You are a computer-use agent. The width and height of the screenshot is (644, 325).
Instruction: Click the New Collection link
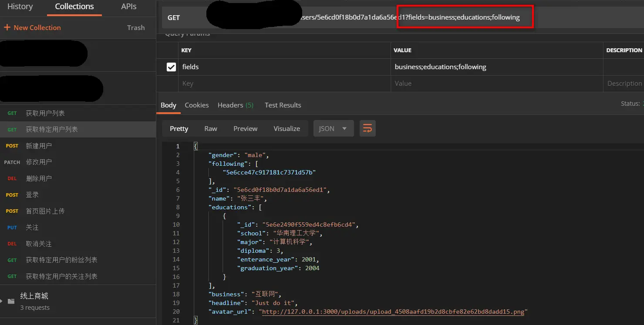pyautogui.click(x=37, y=27)
